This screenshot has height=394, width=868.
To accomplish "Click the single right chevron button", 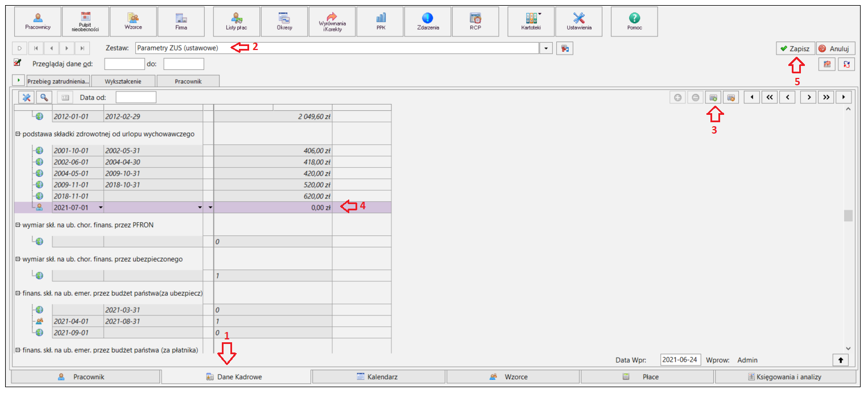I will click(x=808, y=97).
